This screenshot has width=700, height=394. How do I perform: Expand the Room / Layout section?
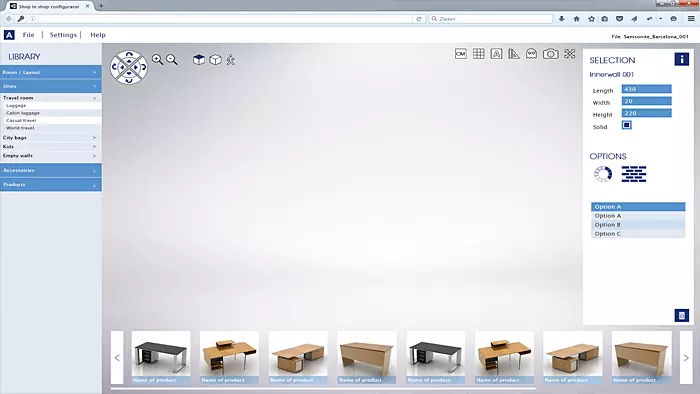(x=51, y=72)
